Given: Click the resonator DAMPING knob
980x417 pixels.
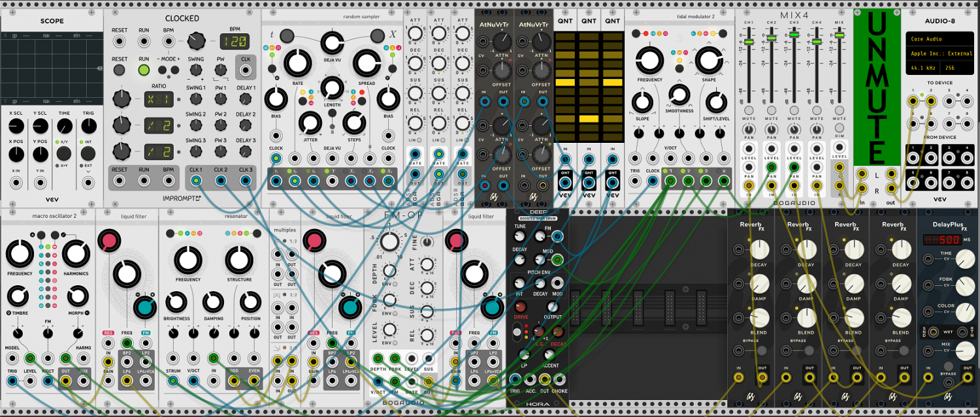Looking at the screenshot, I should [212, 302].
